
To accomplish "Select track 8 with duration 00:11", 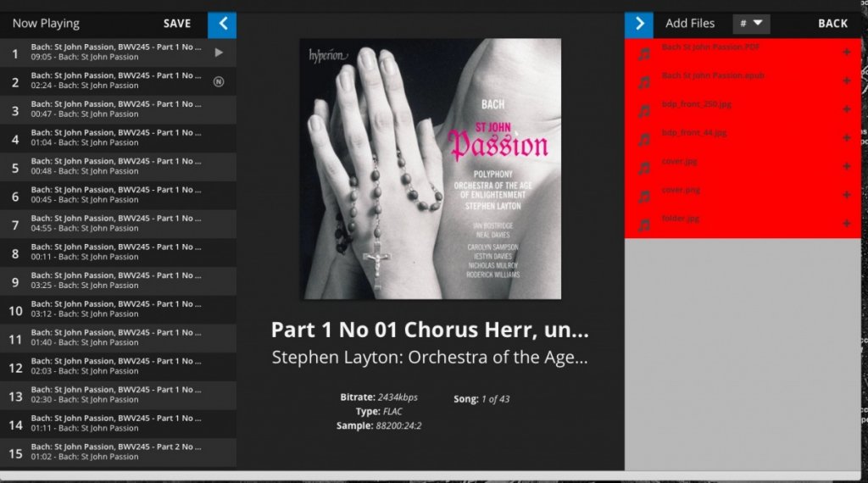I will point(118,253).
